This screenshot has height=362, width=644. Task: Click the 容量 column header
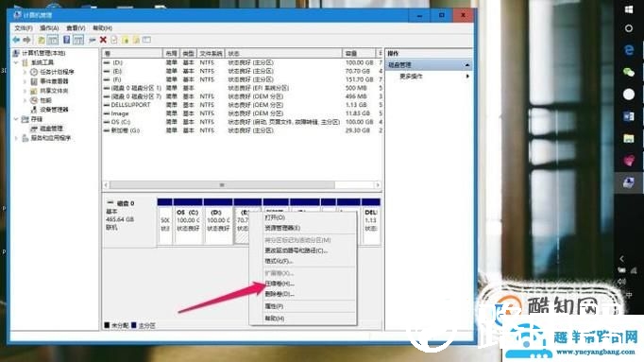(359, 54)
